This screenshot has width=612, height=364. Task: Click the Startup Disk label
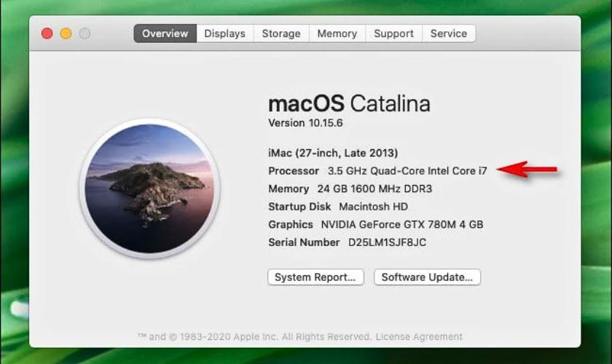click(x=299, y=207)
